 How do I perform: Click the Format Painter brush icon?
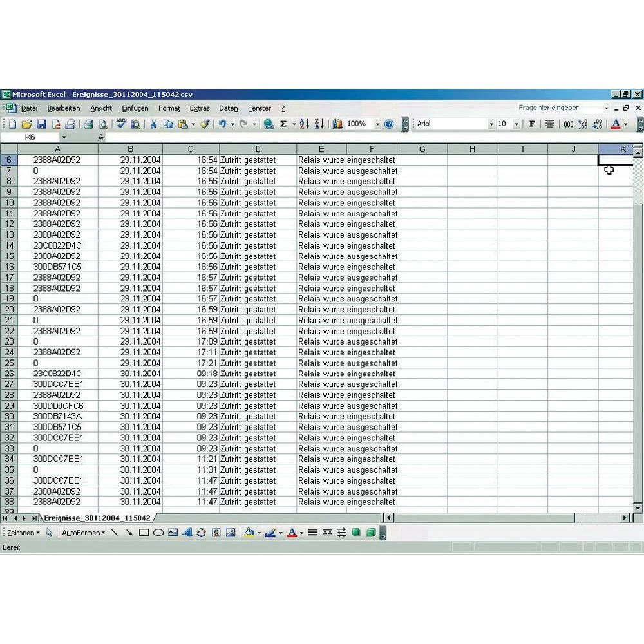coord(204,124)
